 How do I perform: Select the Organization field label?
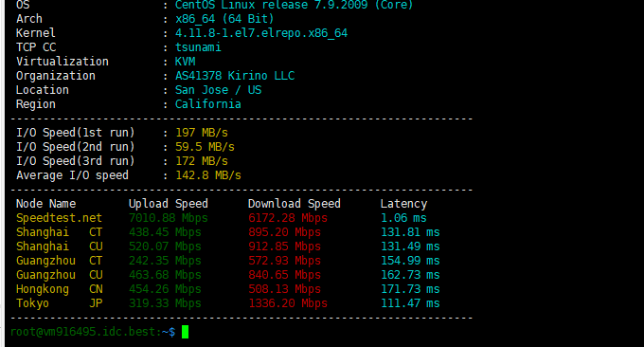click(x=56, y=76)
